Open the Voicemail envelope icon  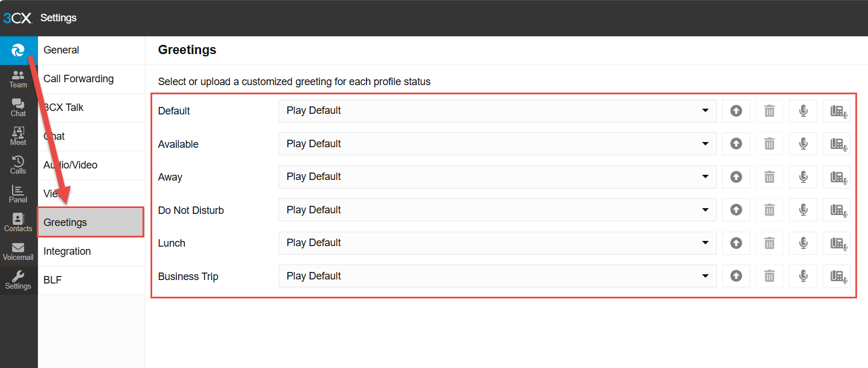(x=18, y=251)
